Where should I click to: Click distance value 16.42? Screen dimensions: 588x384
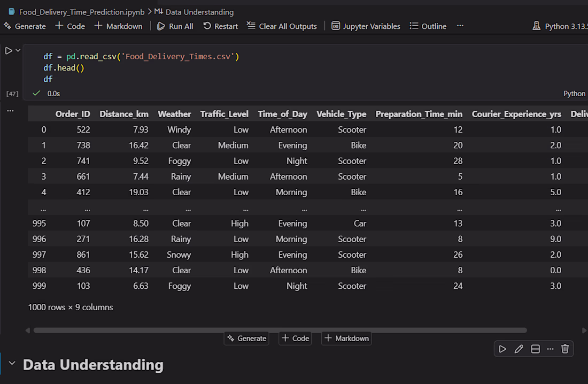point(138,145)
